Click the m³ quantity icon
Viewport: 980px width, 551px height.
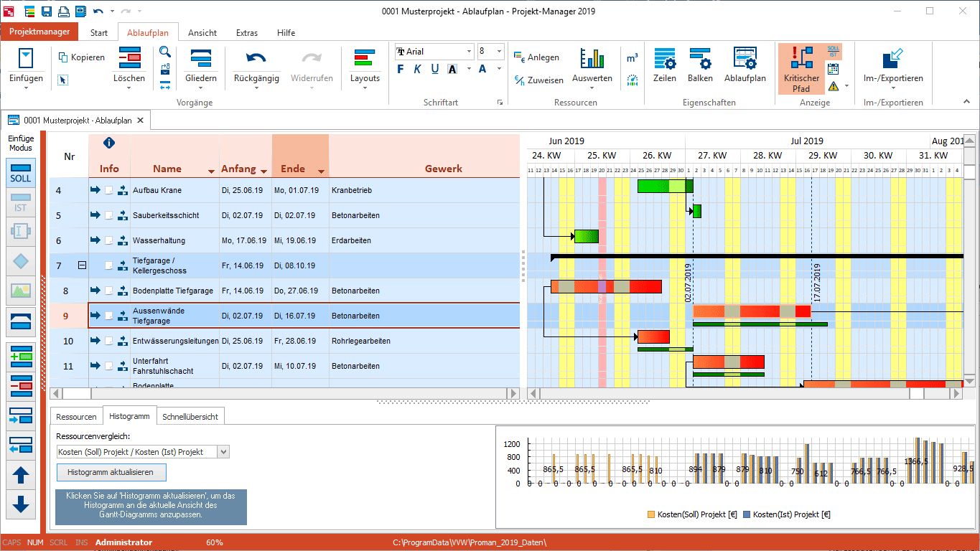(x=633, y=57)
